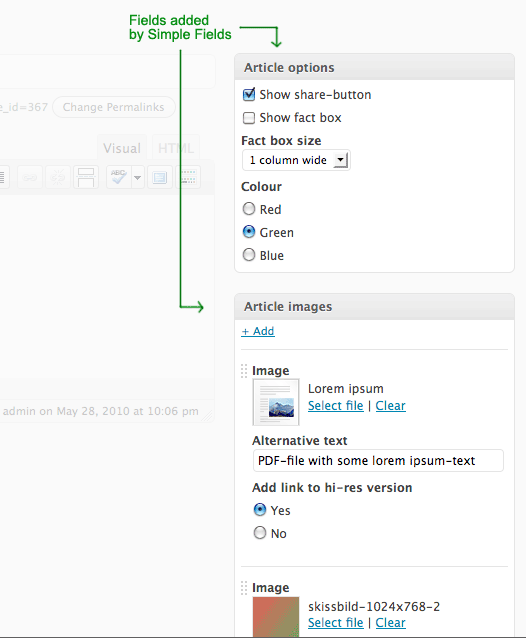The height and width of the screenshot is (638, 526).
Task: Open the Fact box size dropdown
Action: click(296, 160)
